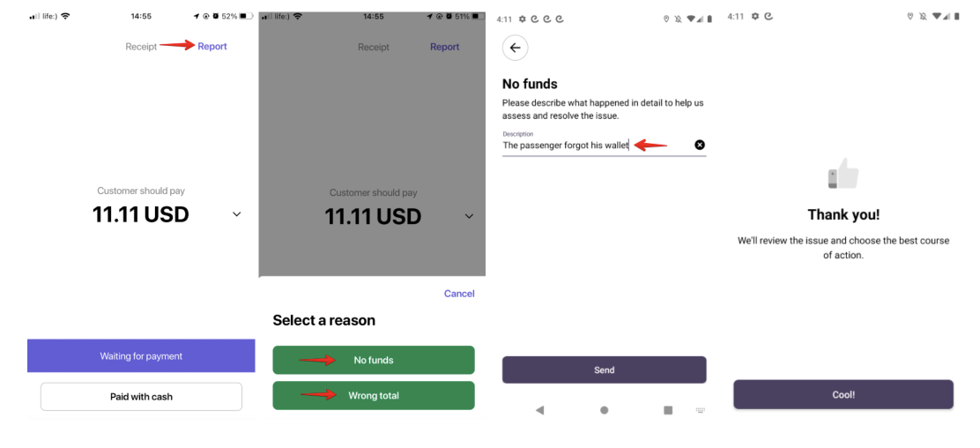Tap the Android recent apps square button

pyautogui.click(x=668, y=410)
